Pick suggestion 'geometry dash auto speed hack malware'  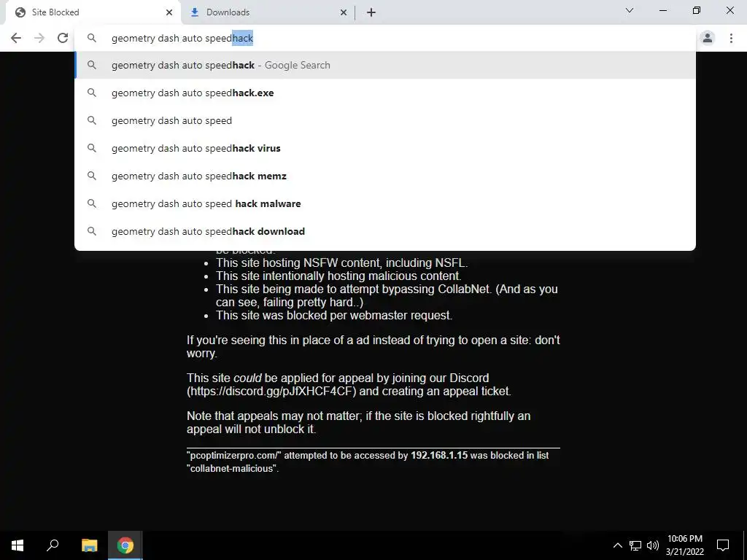[x=385, y=203]
